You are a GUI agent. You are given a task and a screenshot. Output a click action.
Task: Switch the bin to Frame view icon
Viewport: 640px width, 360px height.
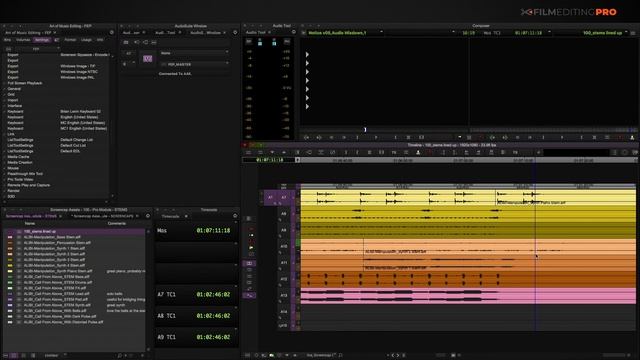[23, 356]
